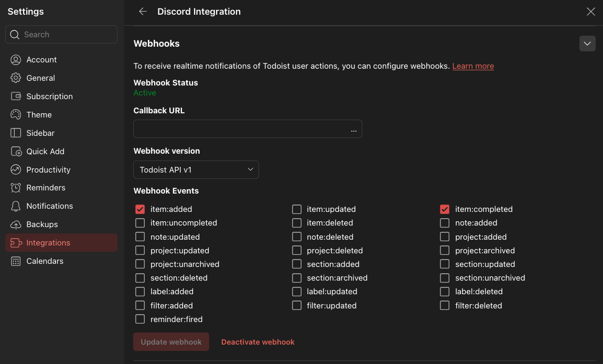The width and height of the screenshot is (603, 364).
Task: Click the Deactivate webhook link
Action: click(257, 341)
